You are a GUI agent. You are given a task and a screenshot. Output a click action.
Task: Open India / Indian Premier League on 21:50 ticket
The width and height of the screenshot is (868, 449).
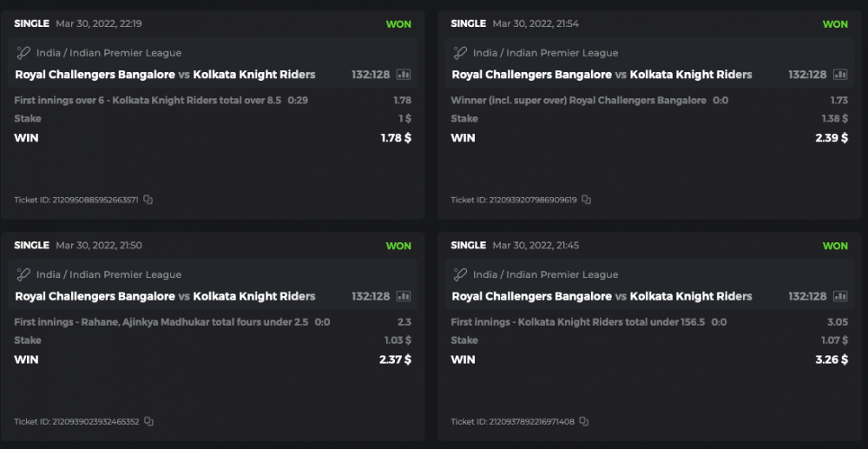[x=108, y=274]
